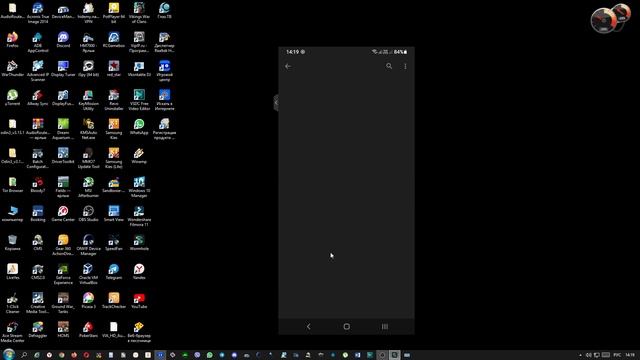
Task: Select the Picasa 3 desktop shortcut
Action: (x=89, y=301)
